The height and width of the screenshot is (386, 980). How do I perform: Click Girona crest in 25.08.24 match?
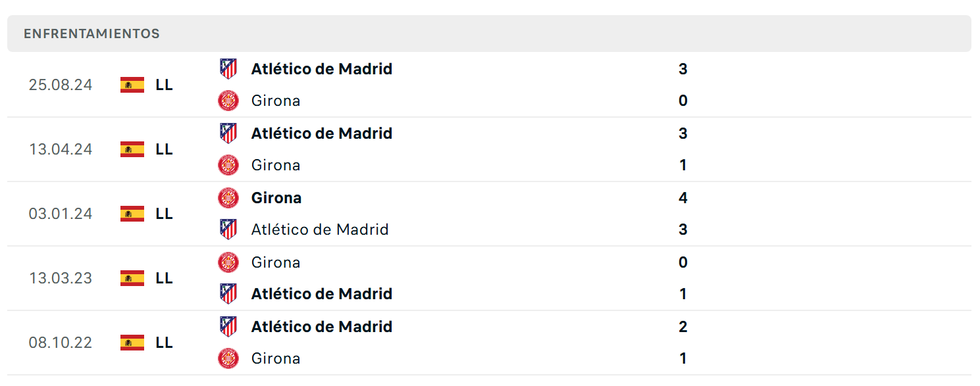[x=228, y=101]
